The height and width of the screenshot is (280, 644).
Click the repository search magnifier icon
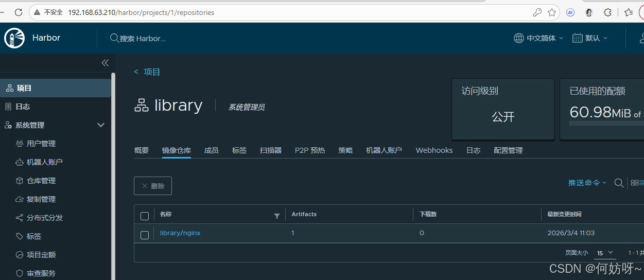tap(619, 183)
